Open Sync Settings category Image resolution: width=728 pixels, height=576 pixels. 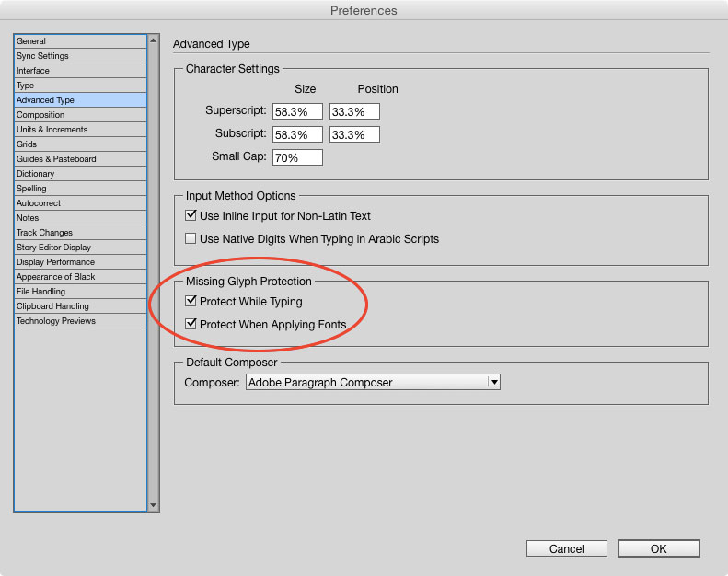tap(79, 56)
